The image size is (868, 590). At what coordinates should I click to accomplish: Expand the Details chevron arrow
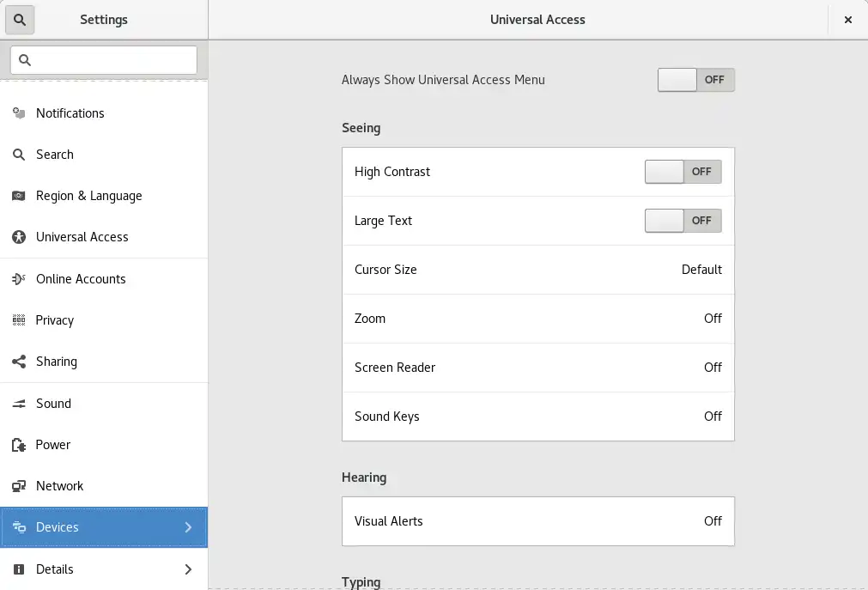(188, 569)
